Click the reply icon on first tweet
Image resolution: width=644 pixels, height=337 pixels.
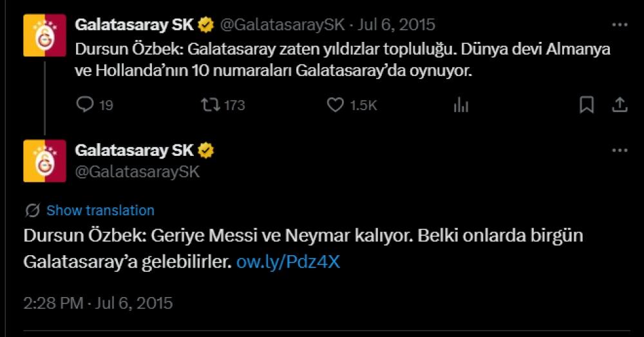(x=85, y=104)
